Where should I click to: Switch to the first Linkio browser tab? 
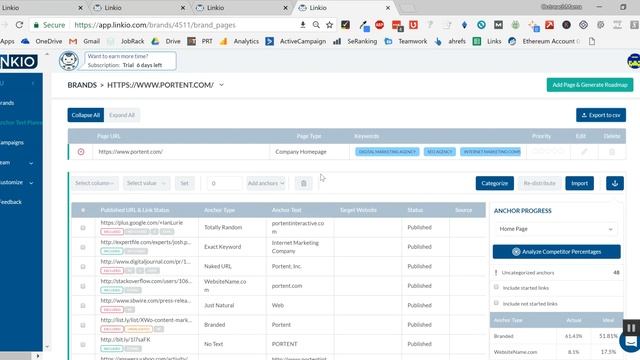click(x=41, y=8)
